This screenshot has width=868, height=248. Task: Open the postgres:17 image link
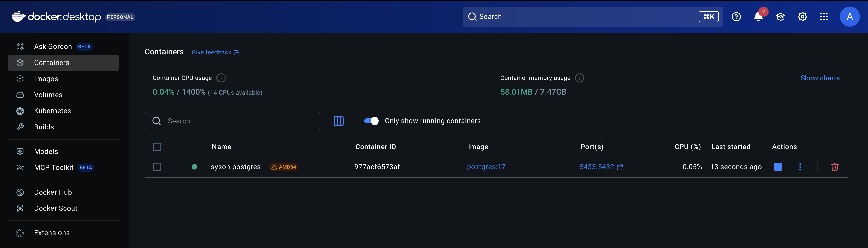coord(486,167)
